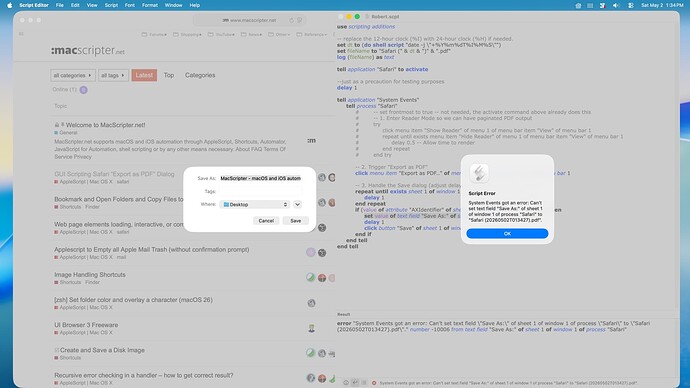The image size is (690, 388).
Task: Click the volume icon in menu bar
Action: coord(616,5)
